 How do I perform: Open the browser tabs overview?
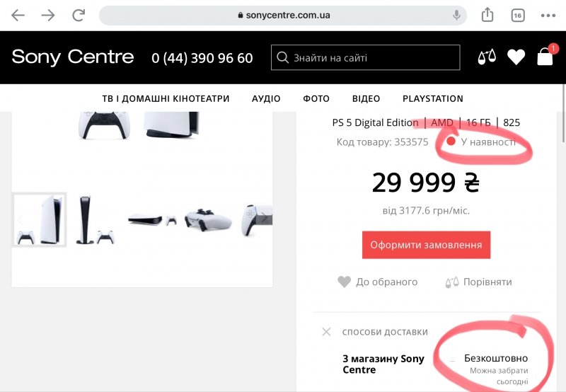[x=518, y=15]
